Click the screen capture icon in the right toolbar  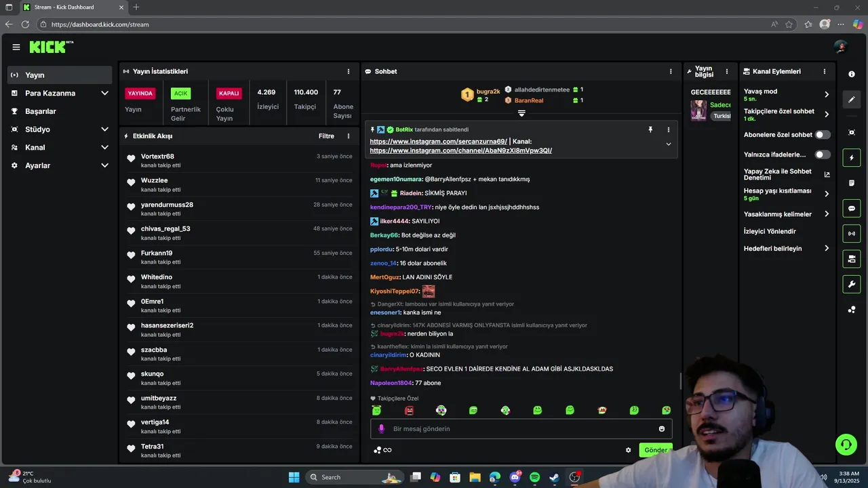852,132
